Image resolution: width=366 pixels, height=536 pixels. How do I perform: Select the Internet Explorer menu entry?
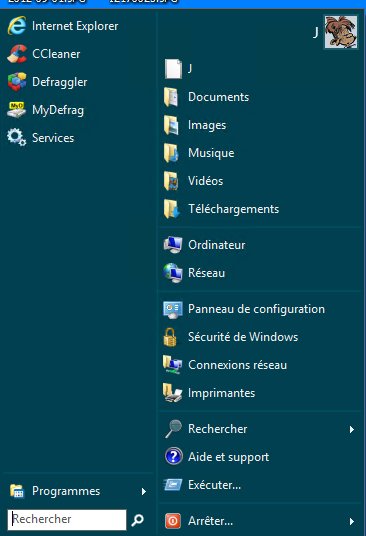(79, 26)
